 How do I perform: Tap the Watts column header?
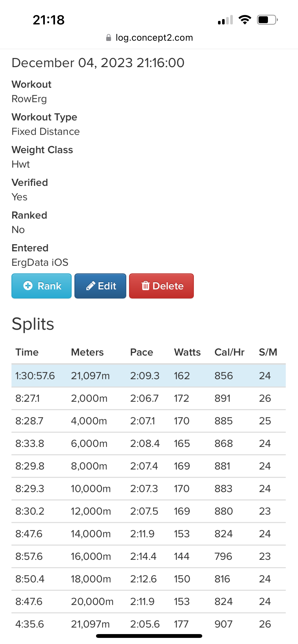187,352
